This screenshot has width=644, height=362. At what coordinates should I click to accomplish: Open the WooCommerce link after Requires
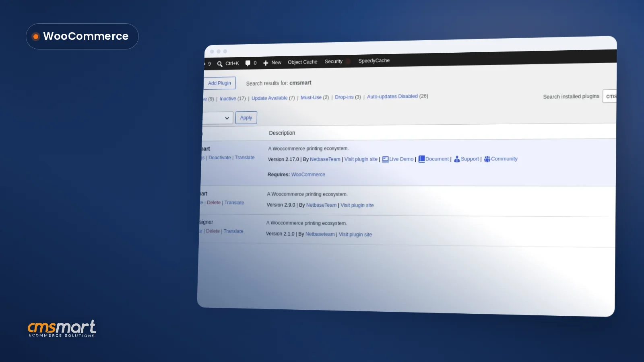[x=308, y=175]
